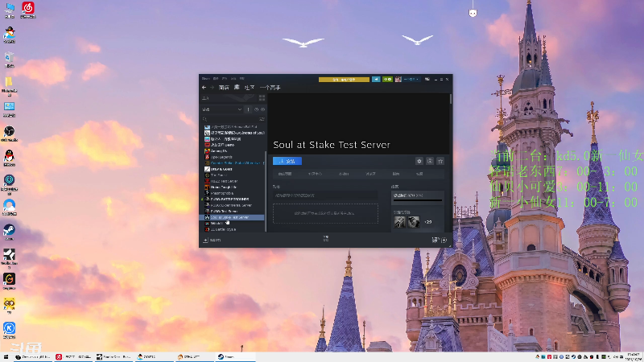This screenshot has height=362, width=644.
Task: Open the Windows Start menu
Action: click(x=6, y=357)
